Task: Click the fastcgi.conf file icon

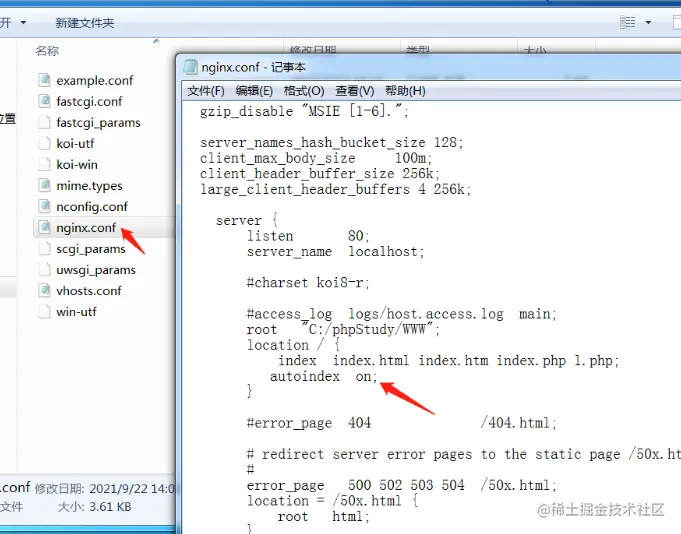Action: tap(44, 101)
